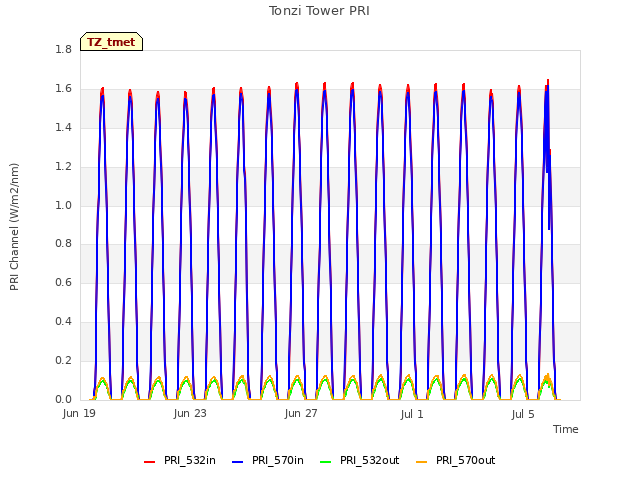Viewport: 640px width, 480px height.
Task: Click the y-axis title PRI Channel (W/m2/nm)
Action: [x=14, y=227]
